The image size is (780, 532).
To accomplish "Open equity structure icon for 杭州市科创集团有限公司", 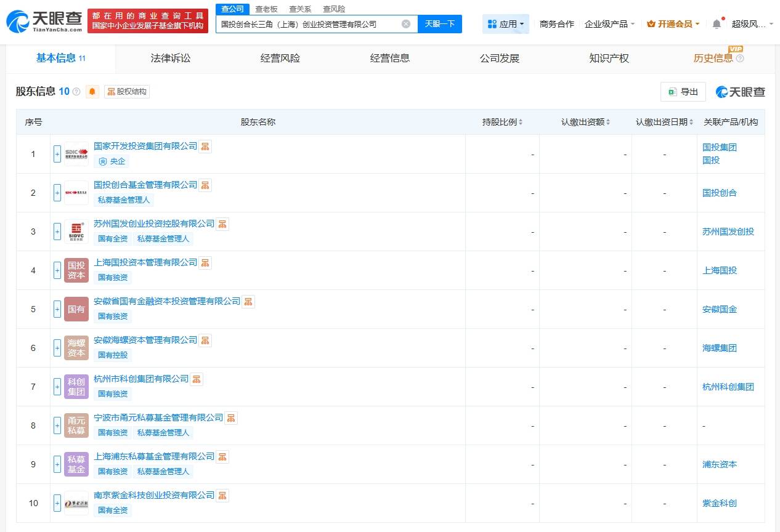I will click(197, 379).
